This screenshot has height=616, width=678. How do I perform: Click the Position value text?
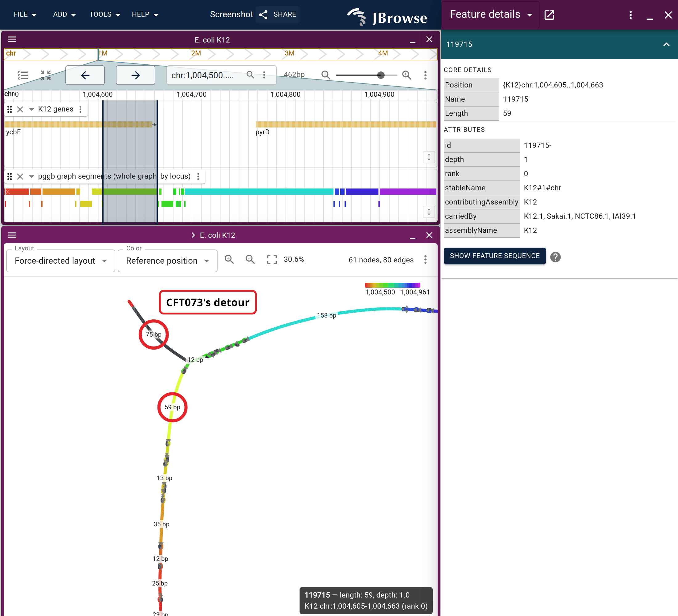(x=553, y=85)
